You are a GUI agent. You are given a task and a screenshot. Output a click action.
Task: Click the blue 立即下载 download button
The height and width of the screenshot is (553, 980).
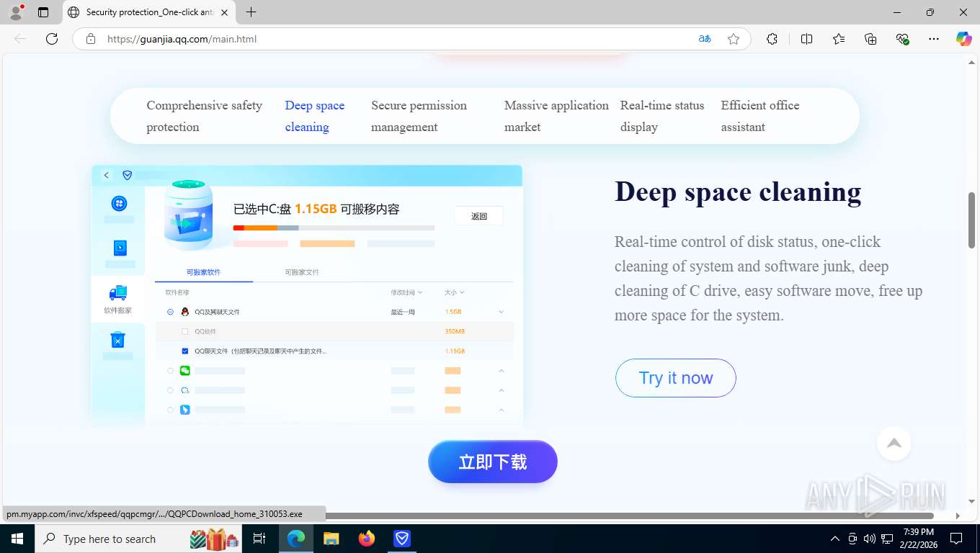[x=493, y=462]
